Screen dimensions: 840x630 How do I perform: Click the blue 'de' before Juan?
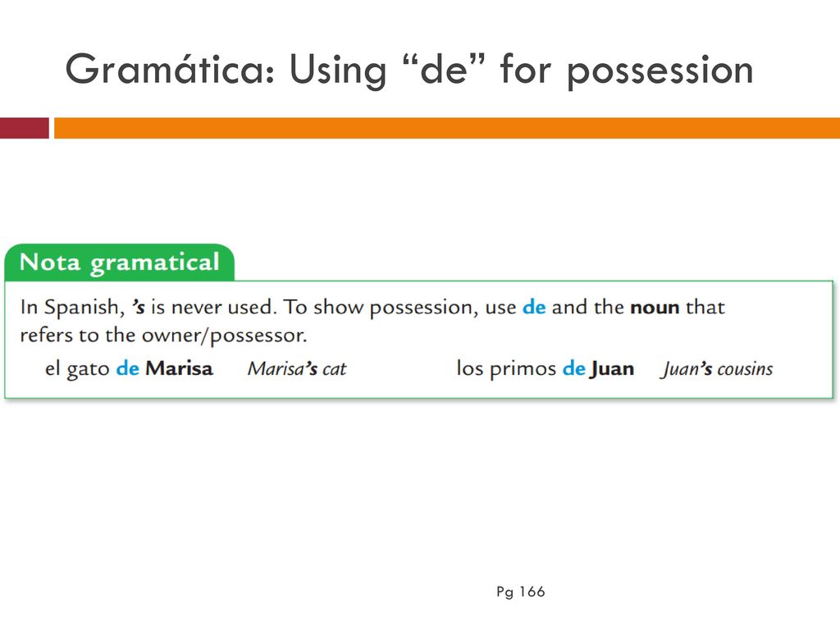(573, 368)
